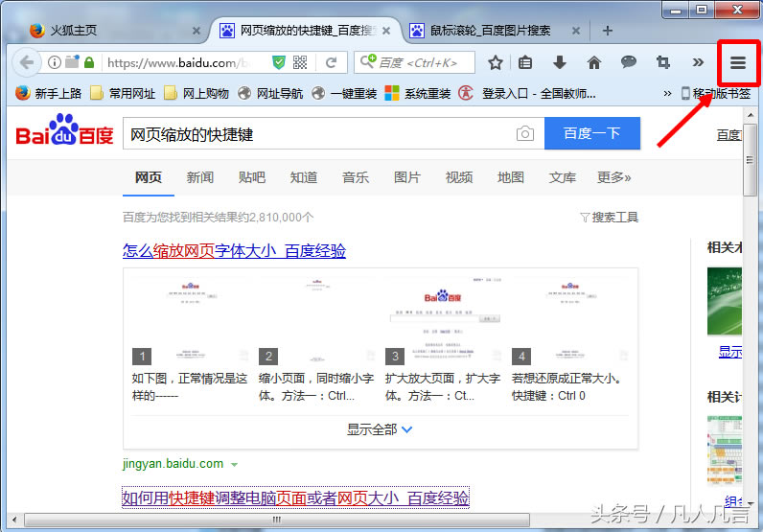Click the QR code icon in address bar
This screenshot has height=532, width=763.
point(300,62)
